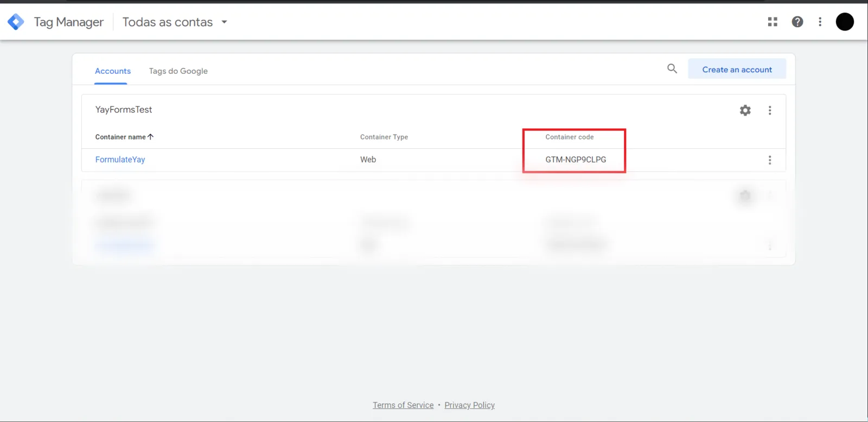Open the Google apps grid
868x422 pixels.
773,22
